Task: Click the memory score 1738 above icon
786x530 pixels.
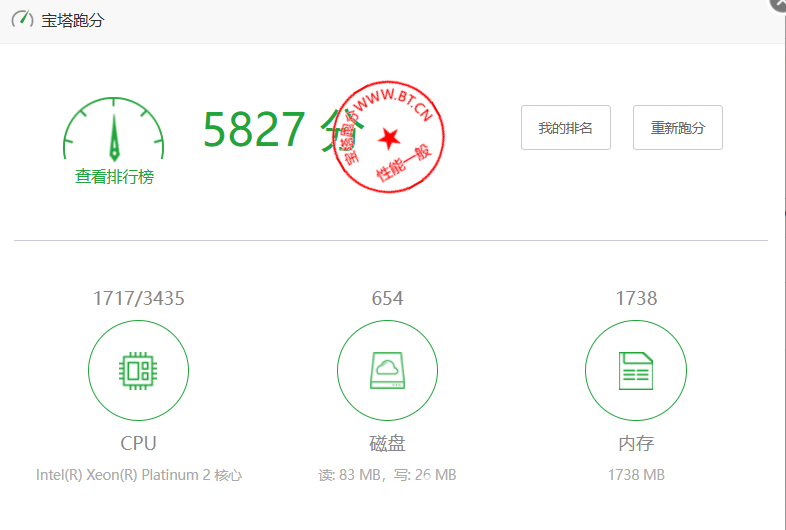Action: click(636, 298)
